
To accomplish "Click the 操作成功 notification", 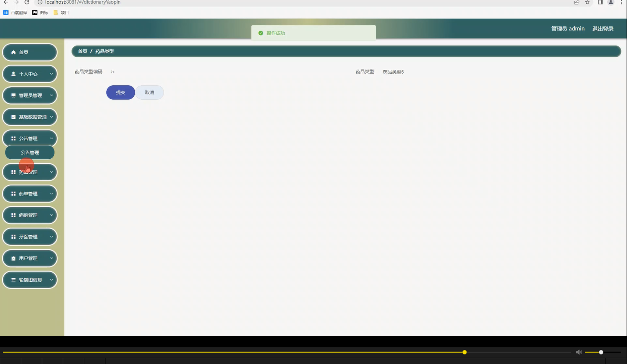I will tap(313, 33).
